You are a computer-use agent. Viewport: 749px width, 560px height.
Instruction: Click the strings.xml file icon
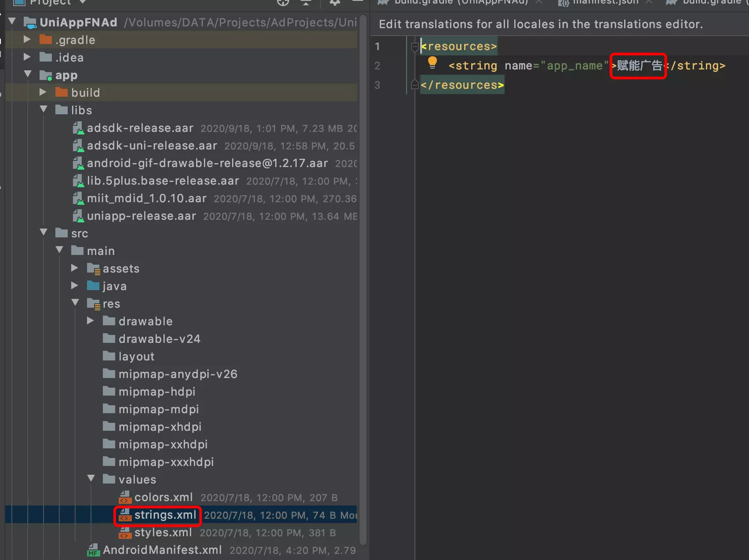click(125, 515)
